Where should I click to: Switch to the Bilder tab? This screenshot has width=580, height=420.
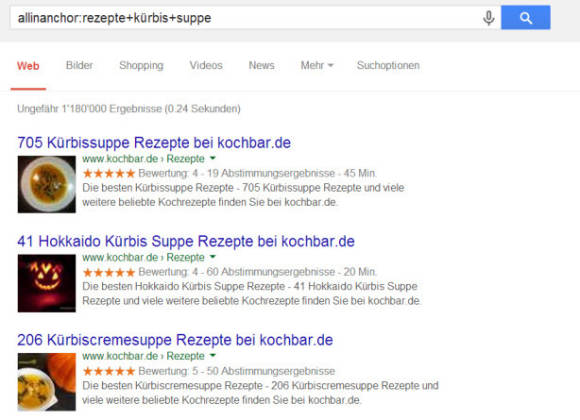click(79, 65)
